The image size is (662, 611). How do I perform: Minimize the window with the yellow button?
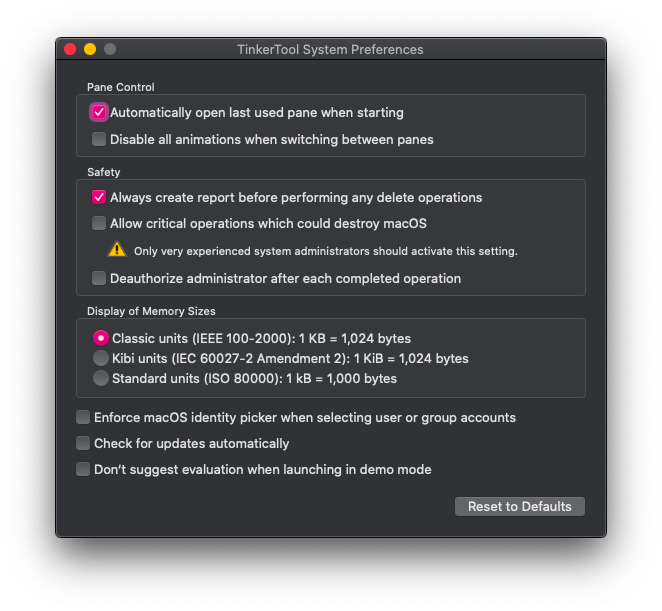(x=90, y=49)
